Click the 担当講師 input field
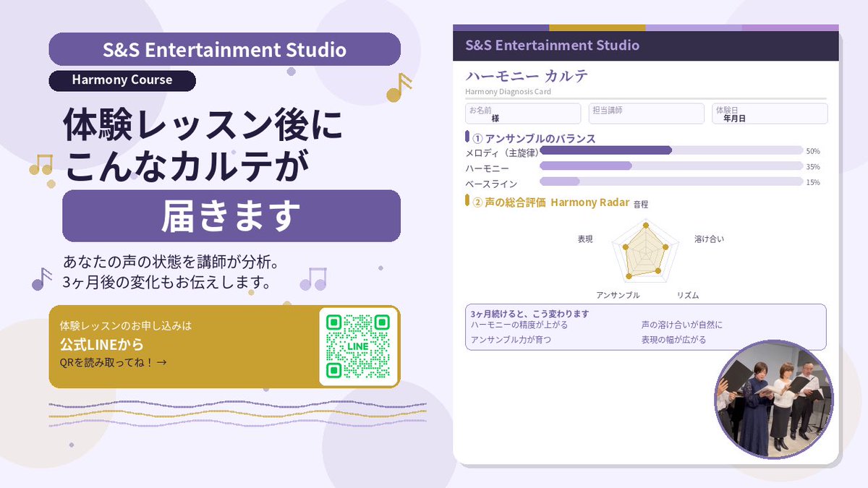 (x=646, y=114)
